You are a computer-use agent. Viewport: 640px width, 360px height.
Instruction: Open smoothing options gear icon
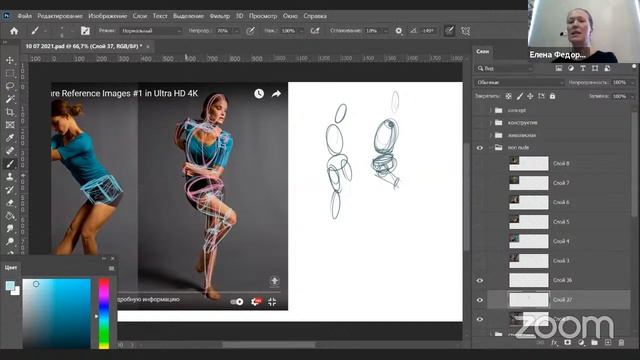(398, 31)
